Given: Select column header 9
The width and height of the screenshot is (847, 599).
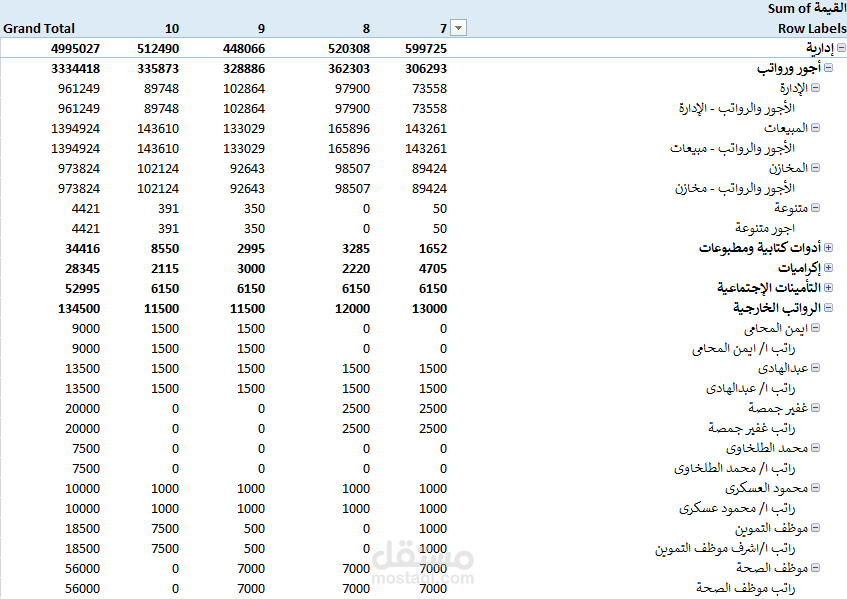Looking at the screenshot, I should 261,29.
